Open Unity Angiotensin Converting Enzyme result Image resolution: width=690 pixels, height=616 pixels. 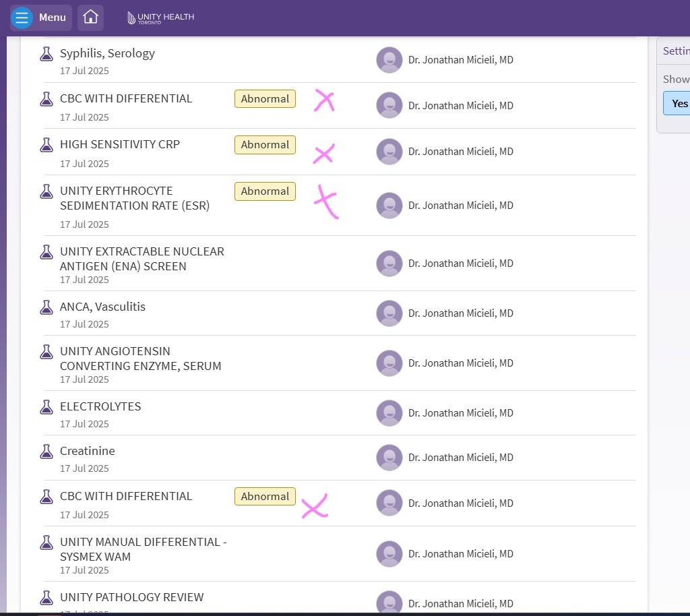(x=140, y=359)
